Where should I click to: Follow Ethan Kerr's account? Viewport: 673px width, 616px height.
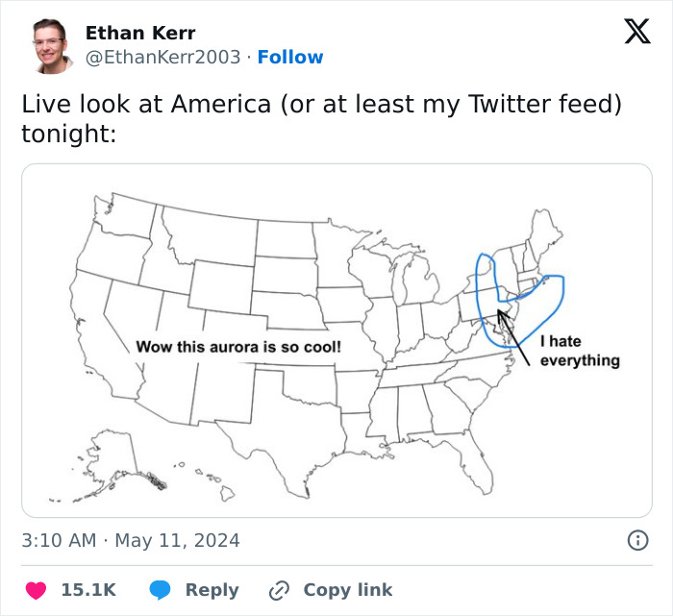[x=290, y=57]
